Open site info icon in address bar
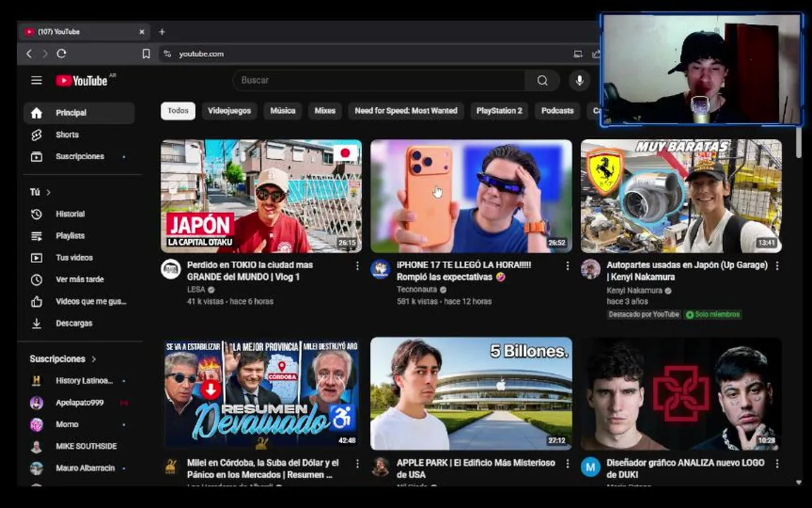 [167, 54]
